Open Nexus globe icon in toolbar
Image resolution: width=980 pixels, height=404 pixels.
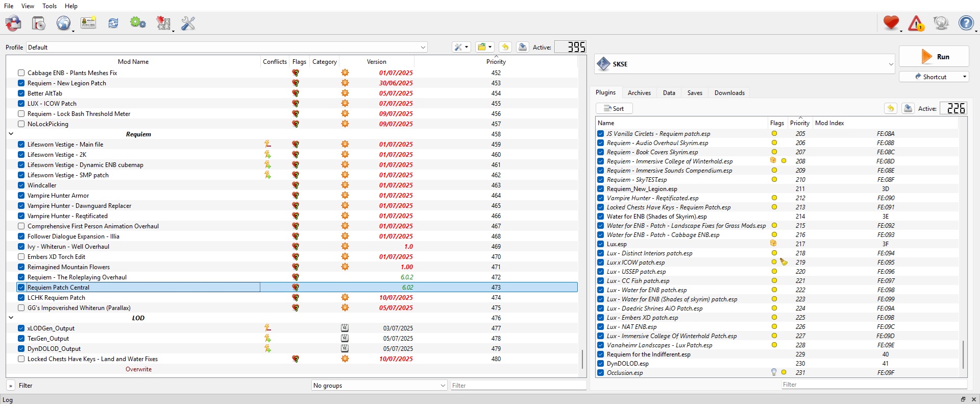point(63,23)
